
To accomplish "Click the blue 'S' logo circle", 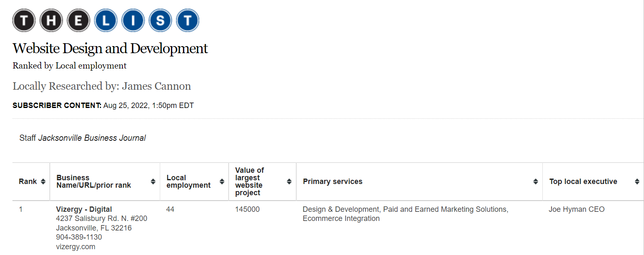I will point(161,20).
